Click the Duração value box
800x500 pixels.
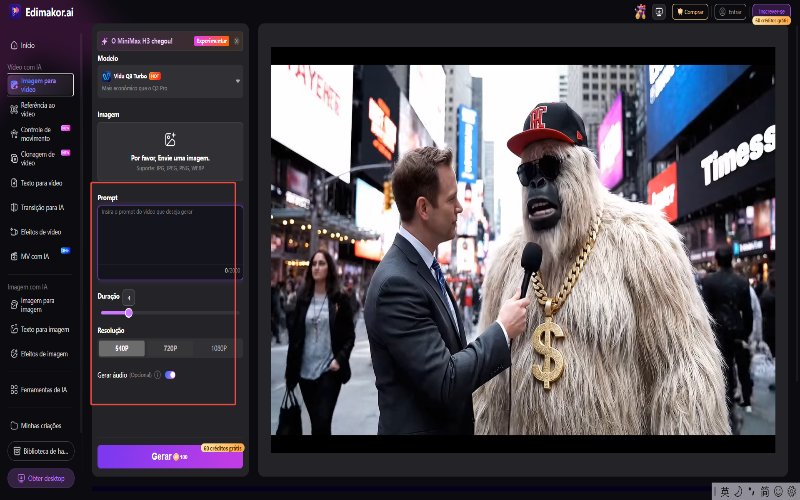(129, 297)
